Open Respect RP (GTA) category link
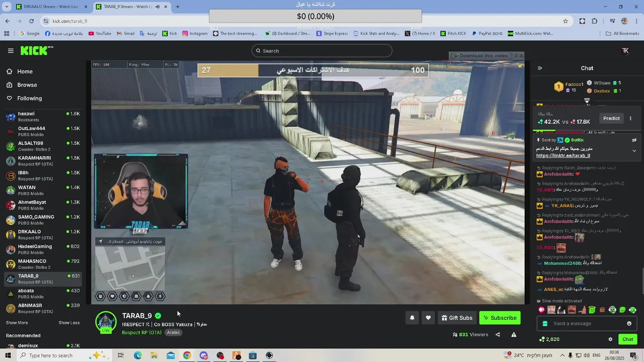Screen dimensions: 644x362 pyautogui.click(x=141, y=333)
